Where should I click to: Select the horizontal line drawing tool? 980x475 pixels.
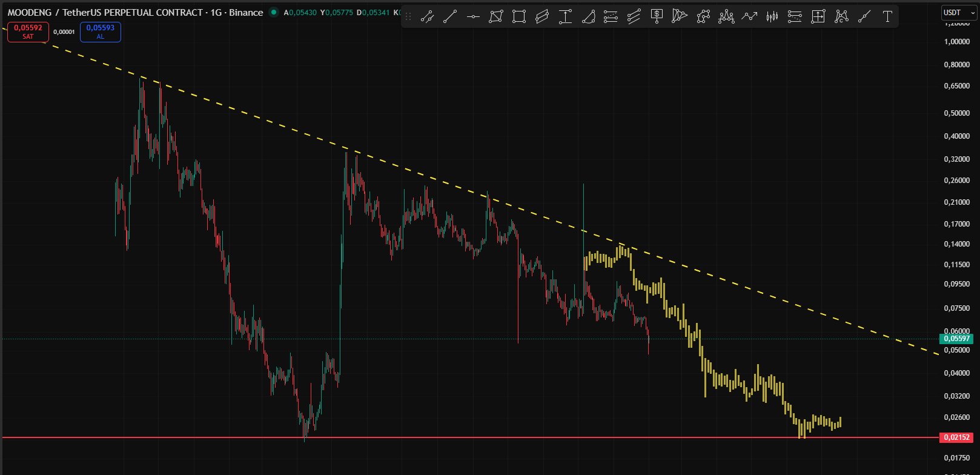coord(473,17)
